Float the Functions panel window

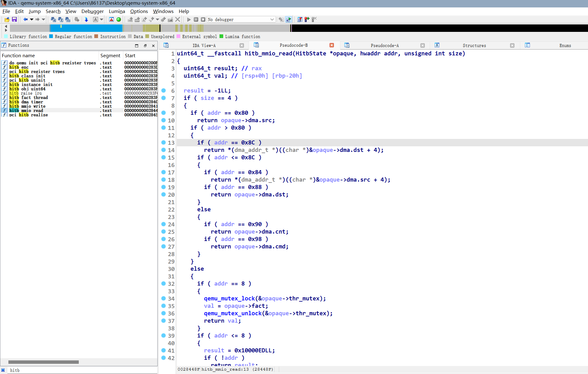click(145, 45)
